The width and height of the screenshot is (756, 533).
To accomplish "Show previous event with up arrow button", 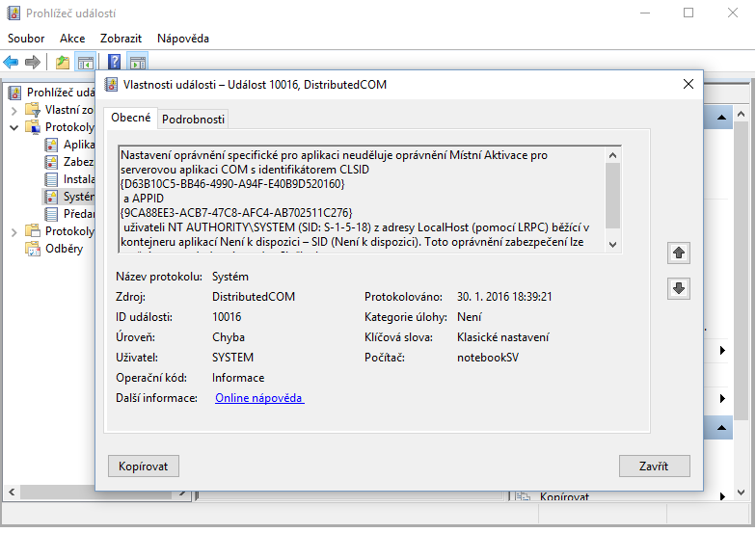I will click(x=678, y=253).
